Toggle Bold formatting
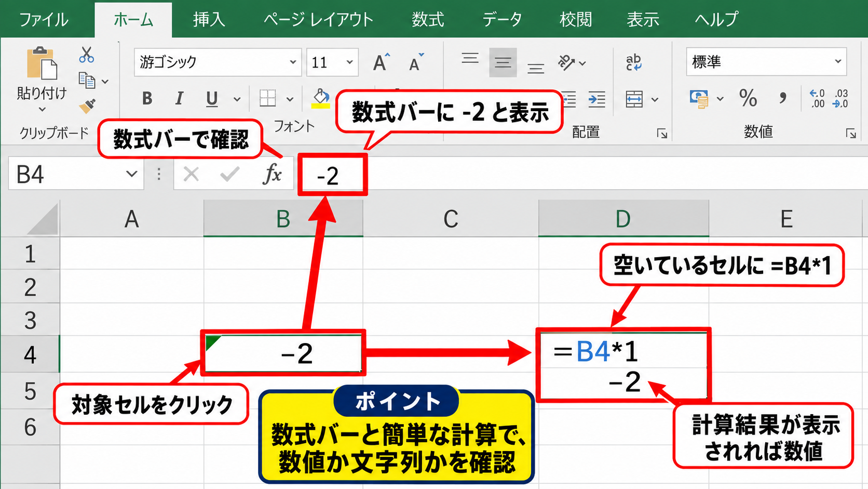The image size is (868, 489). click(x=147, y=98)
